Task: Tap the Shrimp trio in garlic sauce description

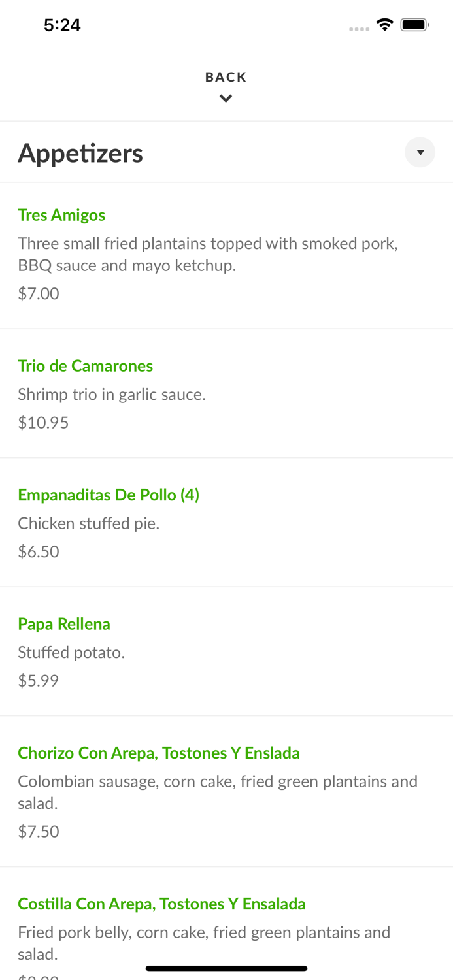Action: point(112,395)
